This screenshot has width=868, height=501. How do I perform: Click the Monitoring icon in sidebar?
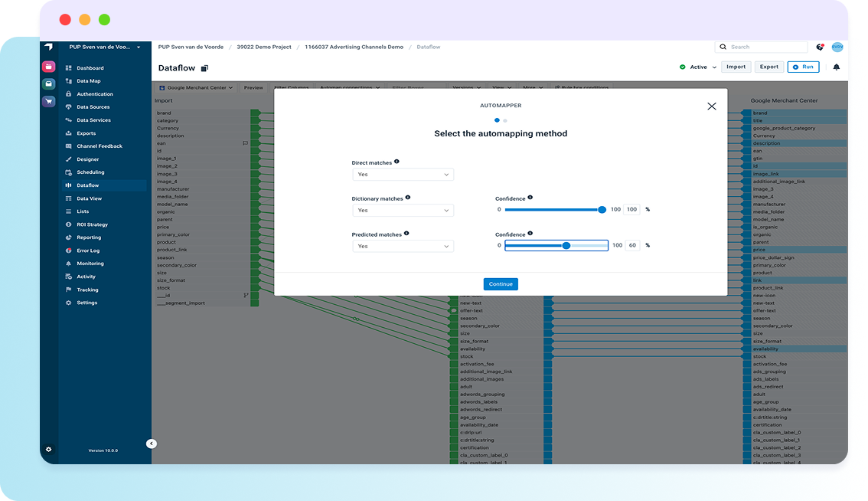point(70,264)
